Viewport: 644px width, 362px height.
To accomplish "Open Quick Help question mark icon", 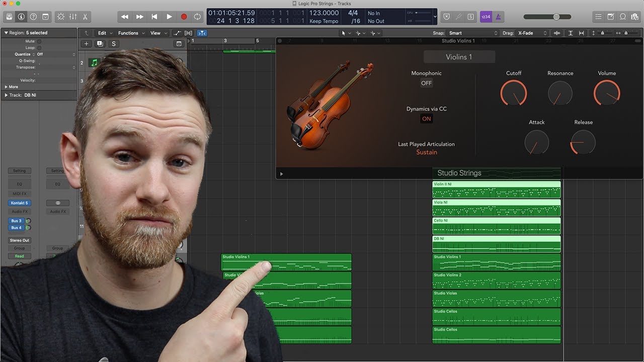I will (x=33, y=17).
